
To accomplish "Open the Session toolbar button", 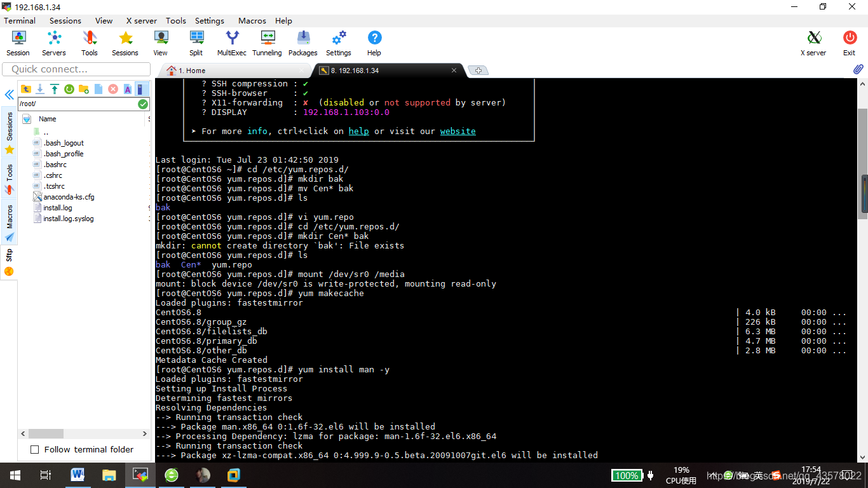I will pos(18,43).
